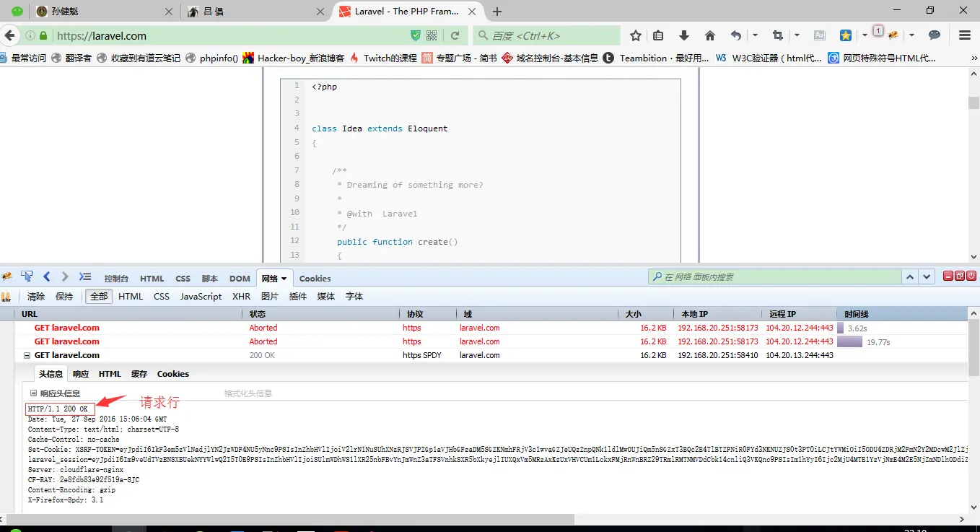Click the undo closed tab arrow icon
This screenshot has width=980, height=532.
click(x=736, y=35)
